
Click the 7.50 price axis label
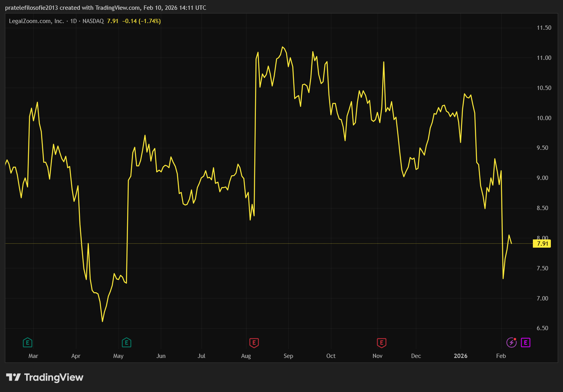pyautogui.click(x=542, y=268)
